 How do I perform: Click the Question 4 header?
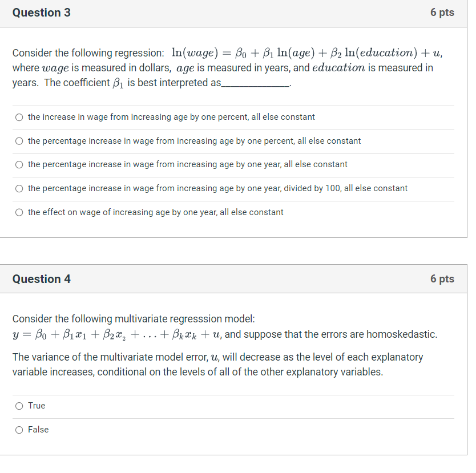coord(41,279)
